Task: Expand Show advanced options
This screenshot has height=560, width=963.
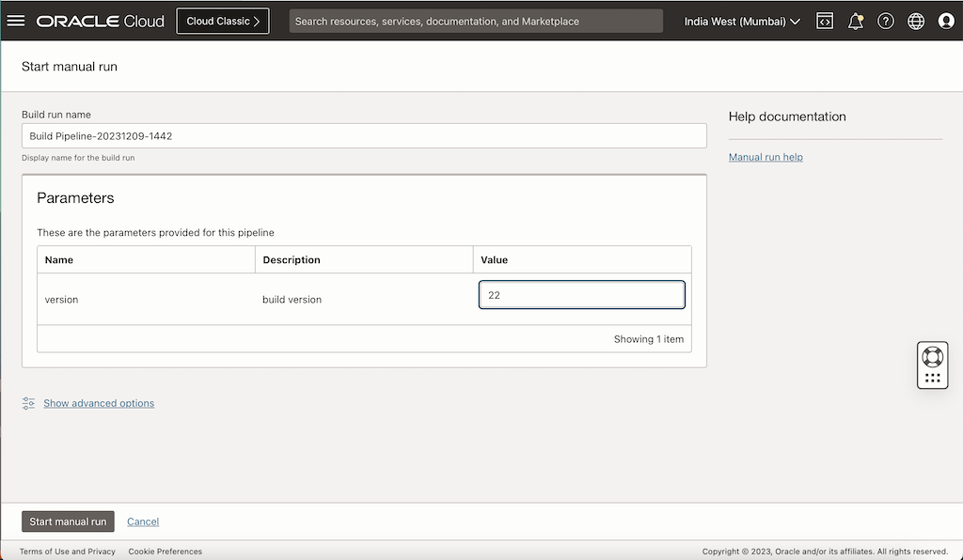Action: tap(99, 403)
